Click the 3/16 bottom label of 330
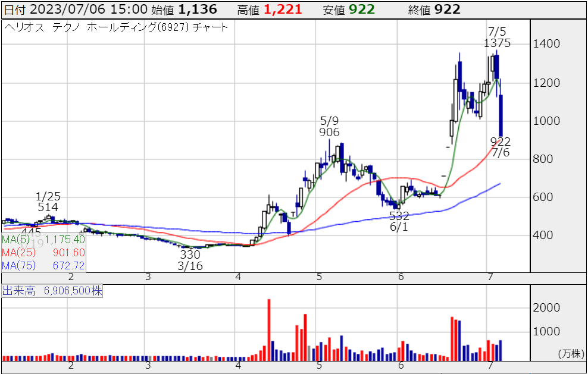The image size is (588, 374). [x=190, y=254]
